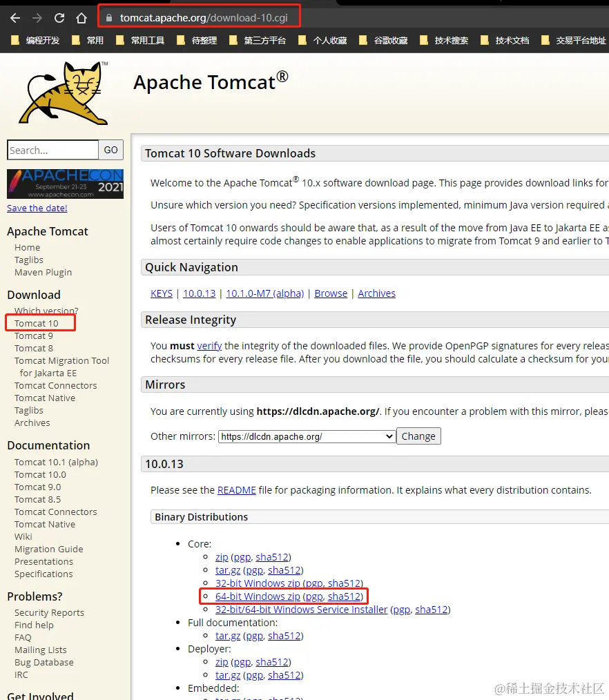Screen dimensions: 609x700
Task: Click the ApacheCon 2021 banner
Action: click(65, 184)
